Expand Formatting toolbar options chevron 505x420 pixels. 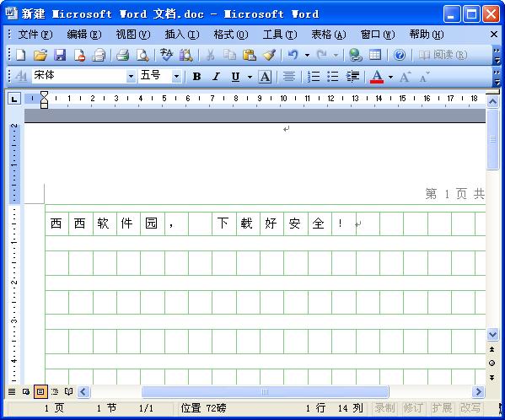[x=497, y=77]
